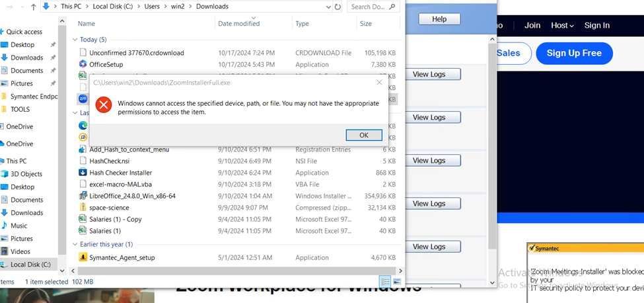Viewport: 644px width, 303px height.
Task: Open pinned Desktop under Quick access
Action: pyautogui.click(x=23, y=44)
